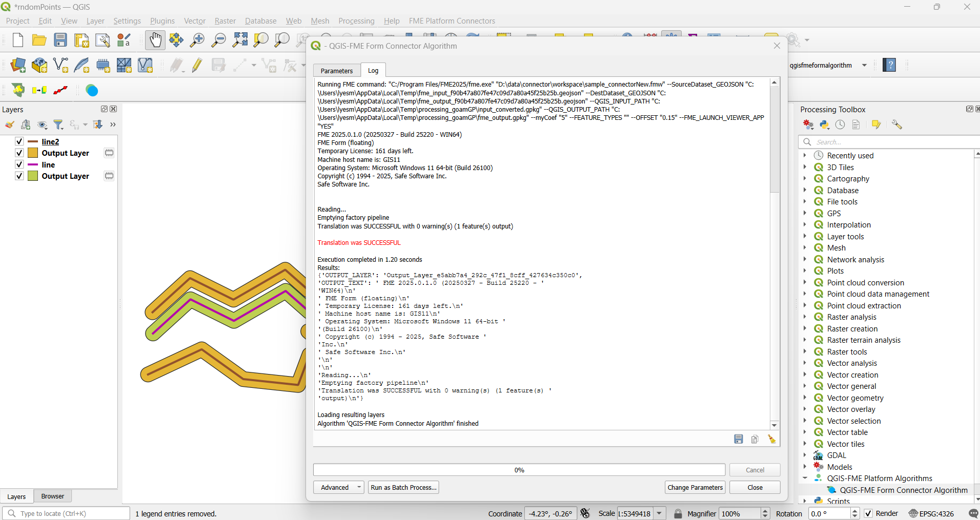Screen dimensions: 980x520
Task: Select the Zoom Out magnifier tool
Action: point(219,40)
